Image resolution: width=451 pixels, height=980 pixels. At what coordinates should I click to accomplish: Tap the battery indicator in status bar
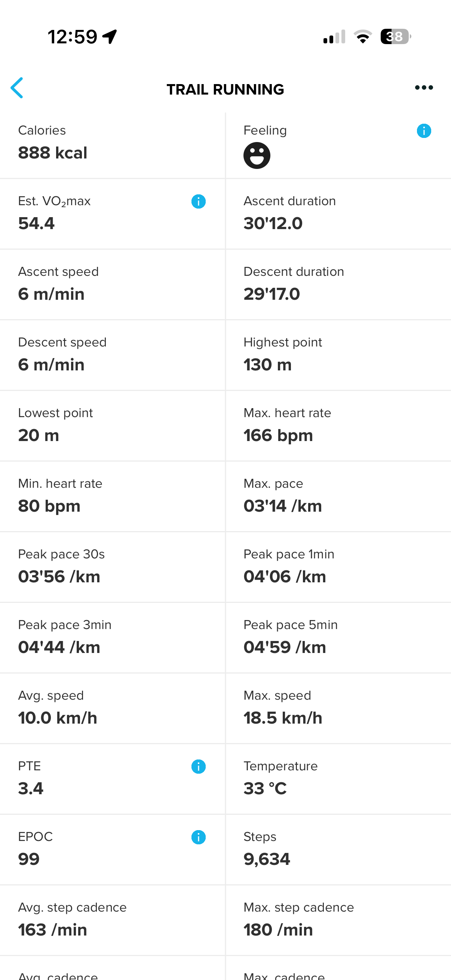coord(395,37)
